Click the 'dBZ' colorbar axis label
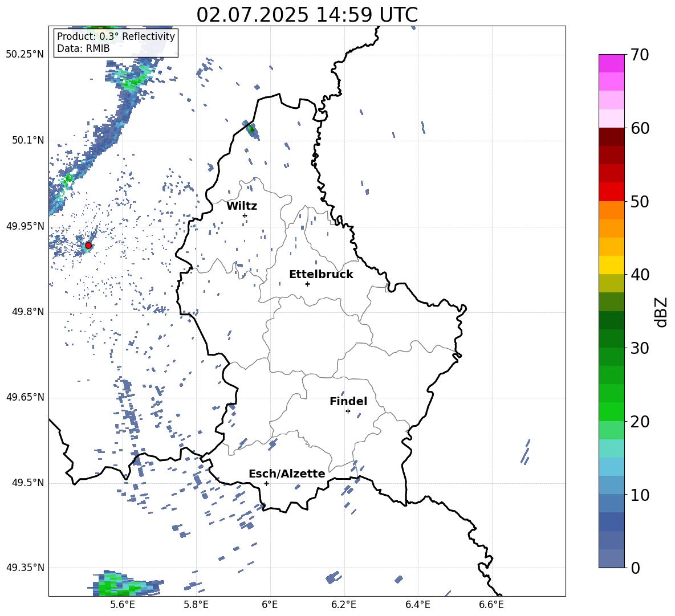 [x=662, y=312]
